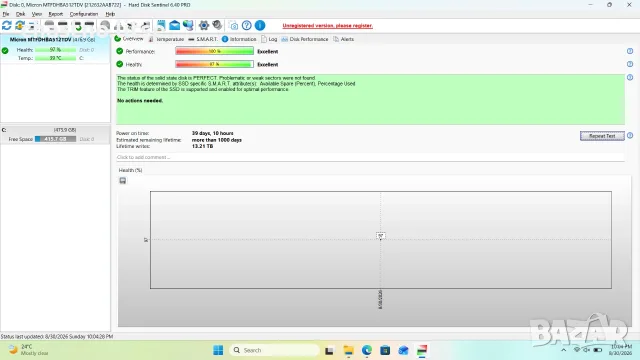Click the sidebar Temp green bar
Image resolution: width=640 pixels, height=360 pixels.
(x=56, y=58)
